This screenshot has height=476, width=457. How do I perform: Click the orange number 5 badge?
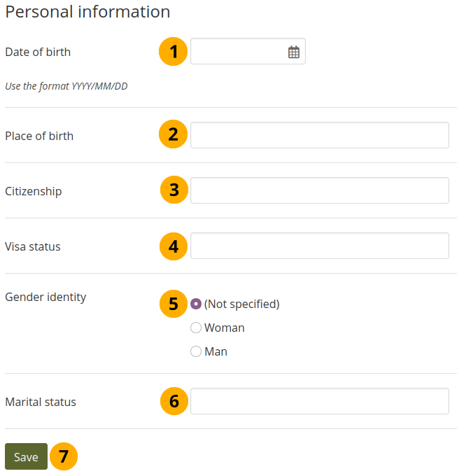coord(174,303)
